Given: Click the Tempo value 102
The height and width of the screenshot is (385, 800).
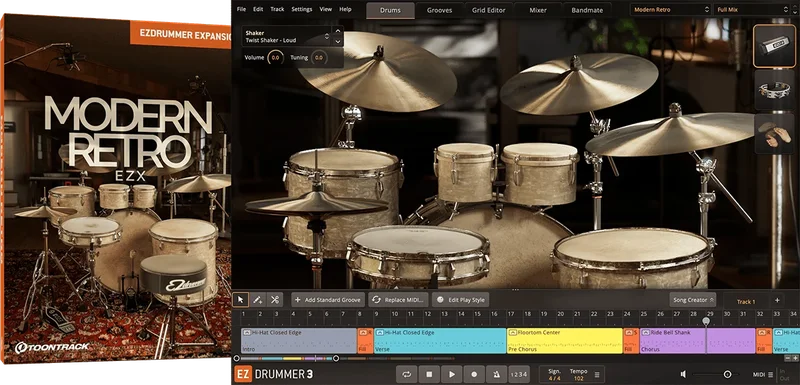Looking at the screenshot, I should 579,378.
